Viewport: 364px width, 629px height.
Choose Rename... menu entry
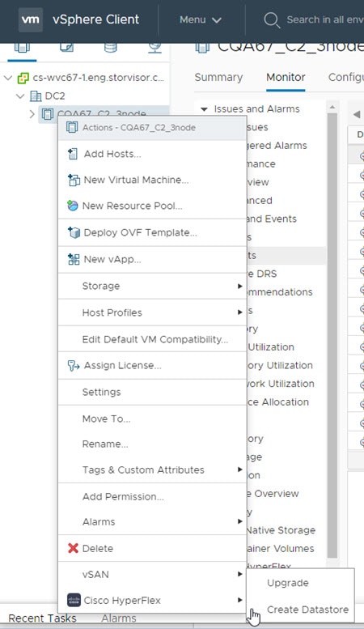(152, 444)
